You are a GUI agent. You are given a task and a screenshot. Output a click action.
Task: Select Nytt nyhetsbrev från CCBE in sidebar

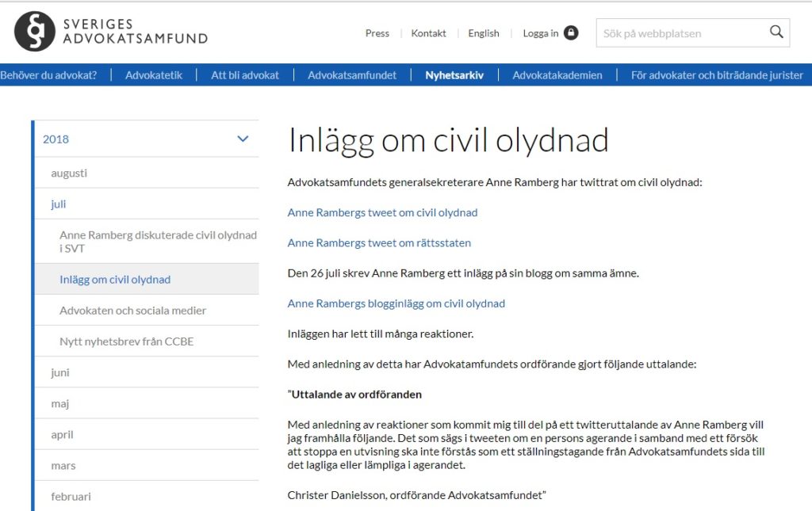click(126, 341)
